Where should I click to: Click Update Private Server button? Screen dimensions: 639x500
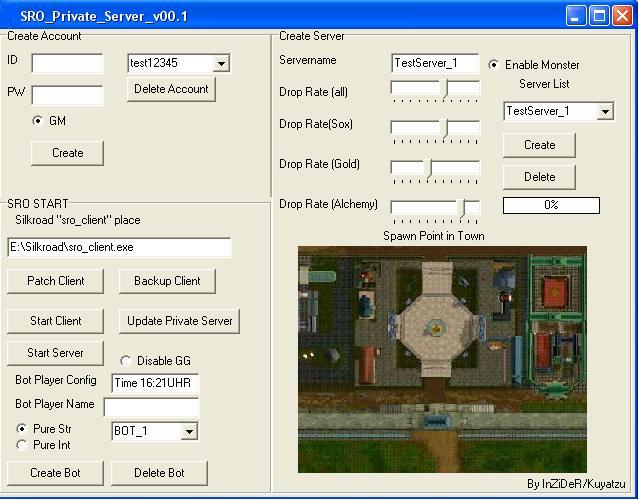(x=179, y=321)
